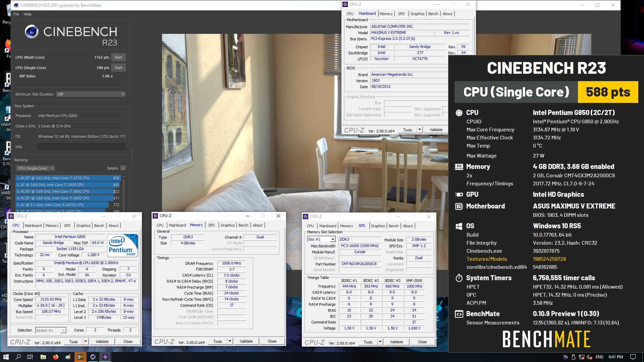The image size is (644, 362).
Task: Click the Memory module icon in BenchMate panel
Action: tap(459, 167)
